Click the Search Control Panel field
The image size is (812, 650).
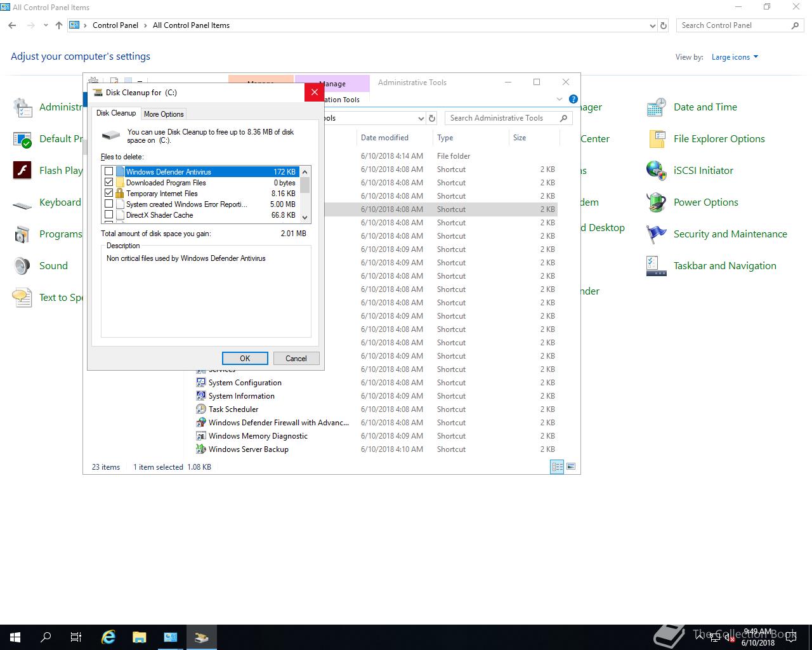click(x=740, y=25)
